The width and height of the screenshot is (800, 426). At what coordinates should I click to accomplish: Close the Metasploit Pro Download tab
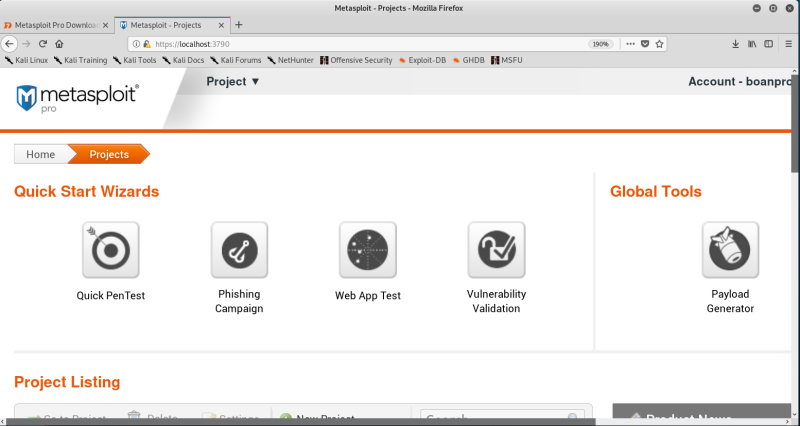(106, 25)
